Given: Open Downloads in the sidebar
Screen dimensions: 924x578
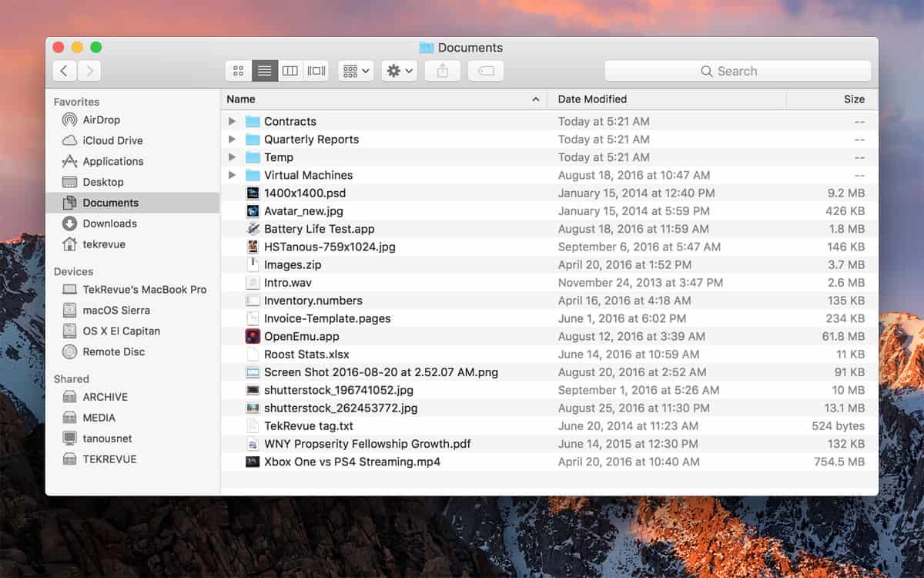Looking at the screenshot, I should coord(109,223).
